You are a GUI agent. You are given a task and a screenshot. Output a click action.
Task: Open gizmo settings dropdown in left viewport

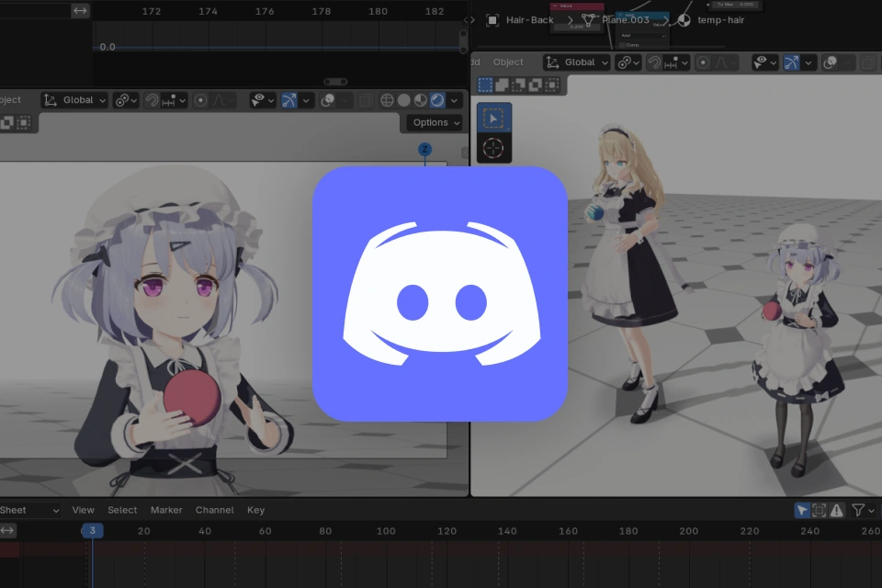point(306,101)
